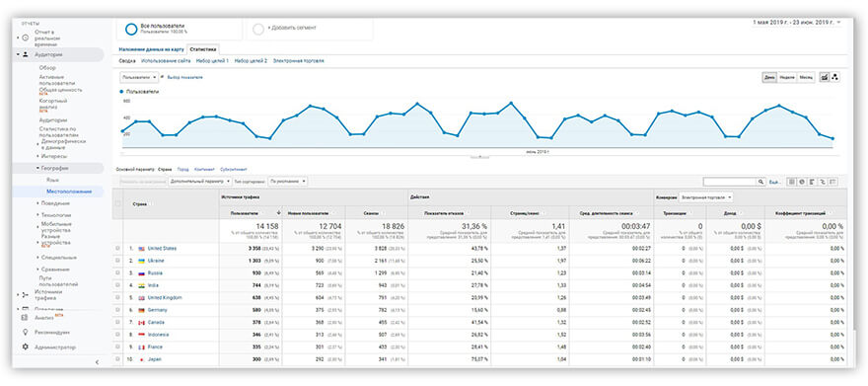
Task: Check the Indonesia row checkbox
Action: [117, 335]
